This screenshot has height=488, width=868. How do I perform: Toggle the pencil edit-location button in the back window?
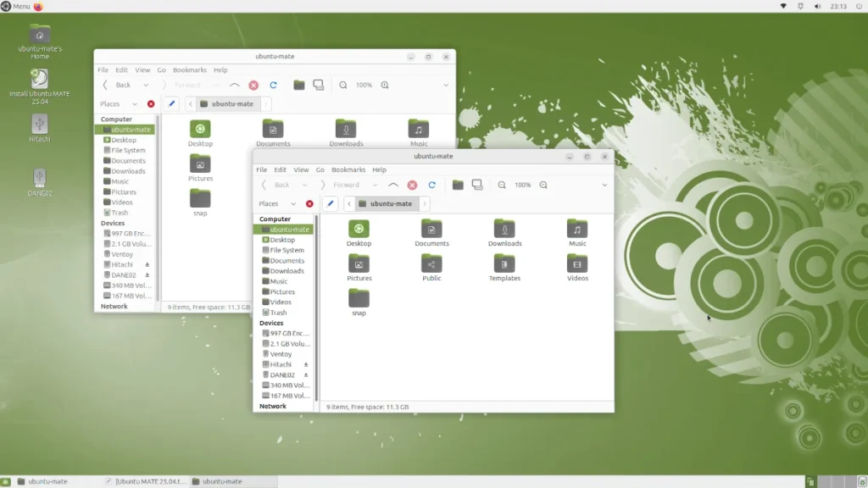tap(171, 103)
